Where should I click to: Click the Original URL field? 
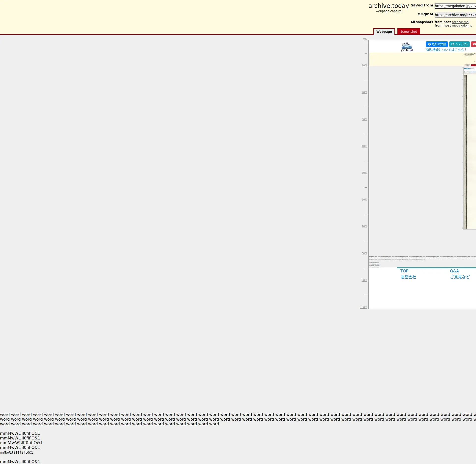(x=455, y=15)
